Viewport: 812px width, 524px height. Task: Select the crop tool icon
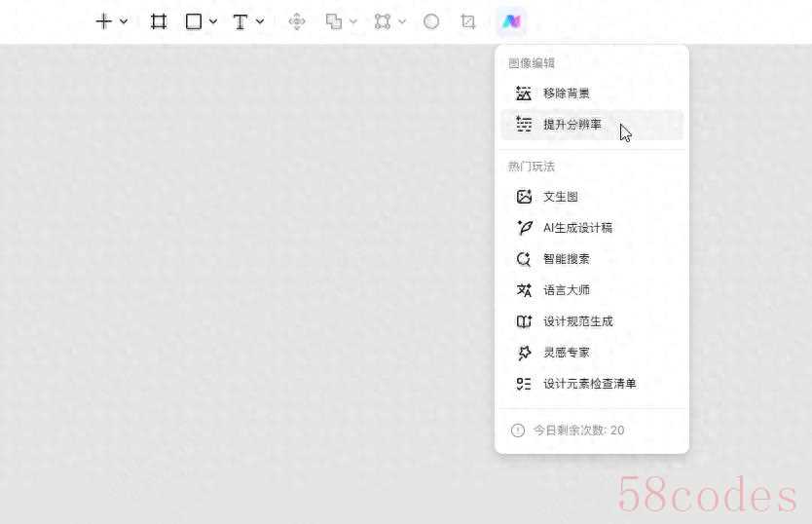tap(468, 21)
